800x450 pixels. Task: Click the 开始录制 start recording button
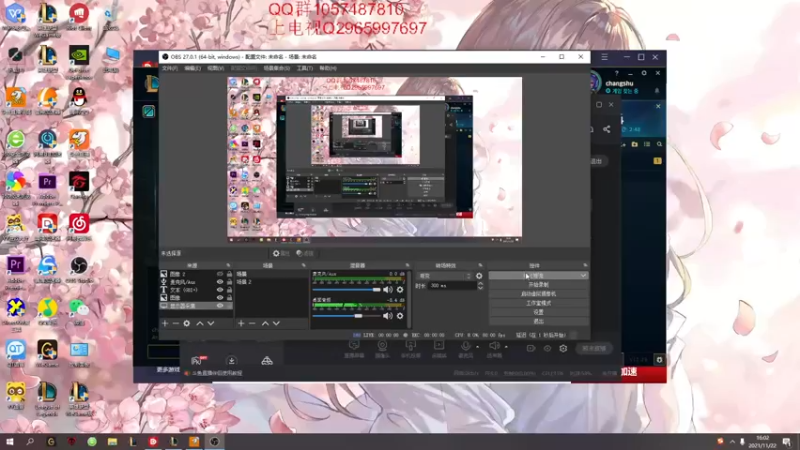click(538, 285)
